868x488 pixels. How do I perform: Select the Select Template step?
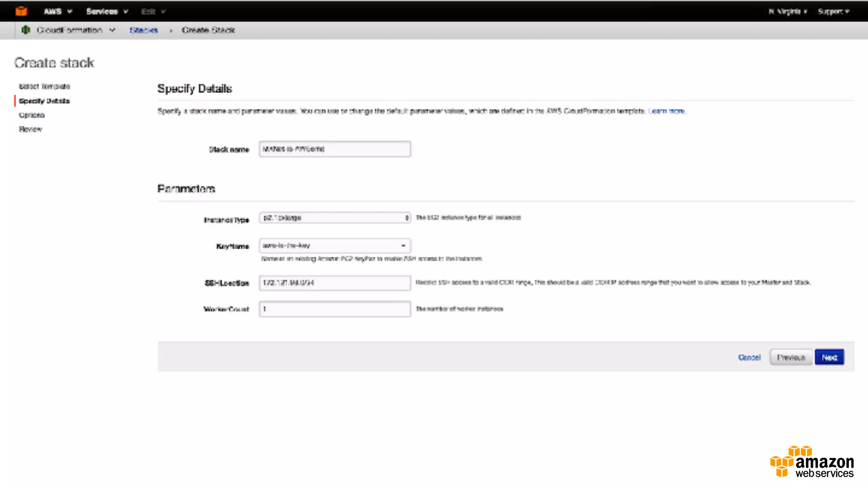pos(45,86)
